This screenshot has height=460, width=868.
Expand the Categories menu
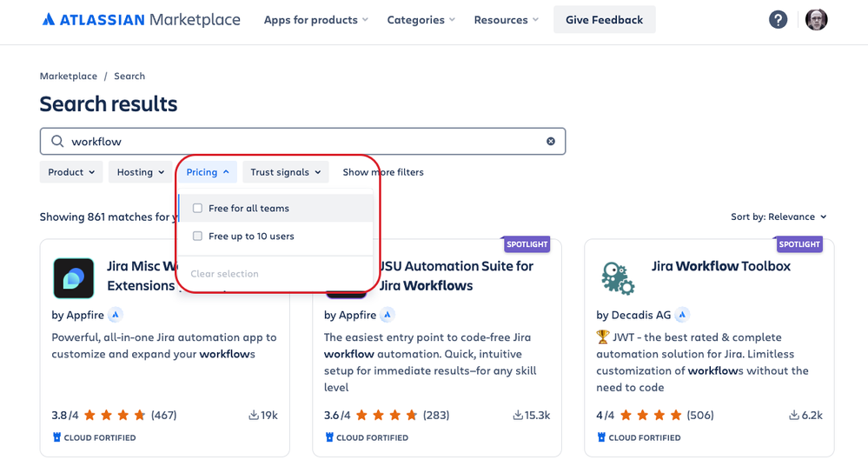421,20
